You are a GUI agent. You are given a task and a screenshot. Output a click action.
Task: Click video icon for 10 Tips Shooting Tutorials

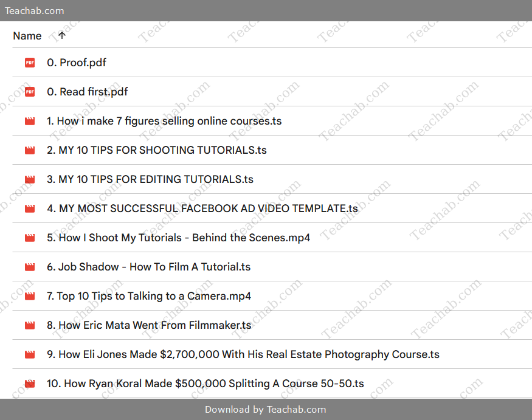[x=30, y=150]
